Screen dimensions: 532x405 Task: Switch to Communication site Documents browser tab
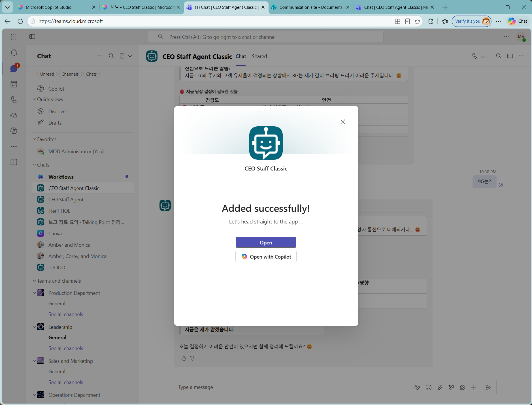pos(310,7)
